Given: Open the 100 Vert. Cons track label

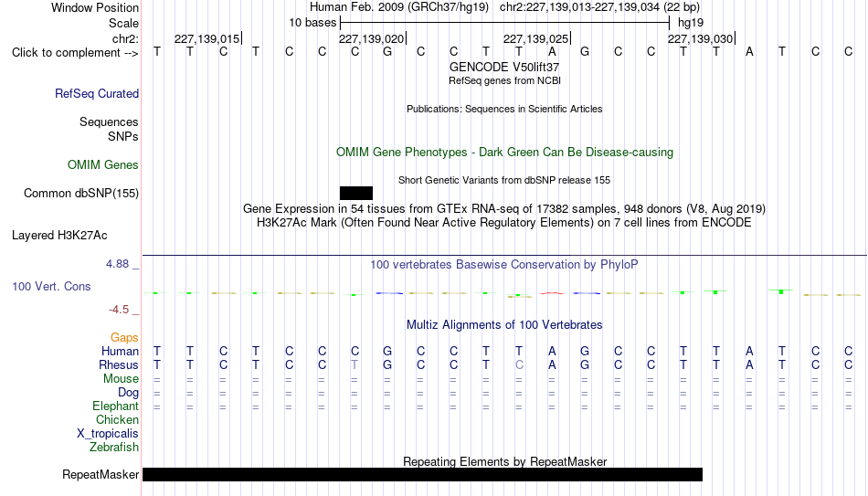Looking at the screenshot, I should tap(51, 286).
